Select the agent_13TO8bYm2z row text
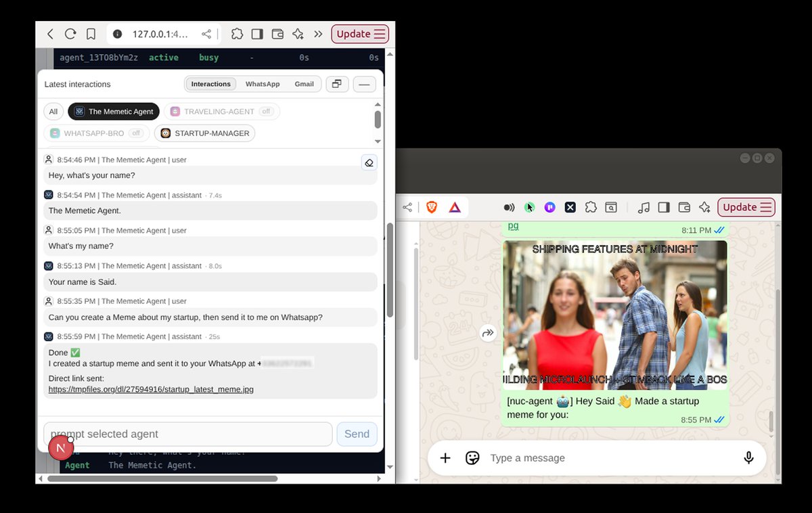Screen dimensions: 812x513 click(x=99, y=58)
